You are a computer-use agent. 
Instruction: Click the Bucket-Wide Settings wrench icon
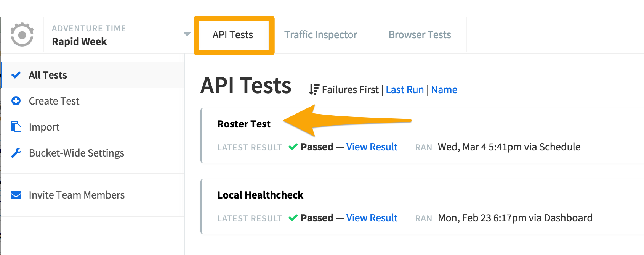tap(16, 153)
